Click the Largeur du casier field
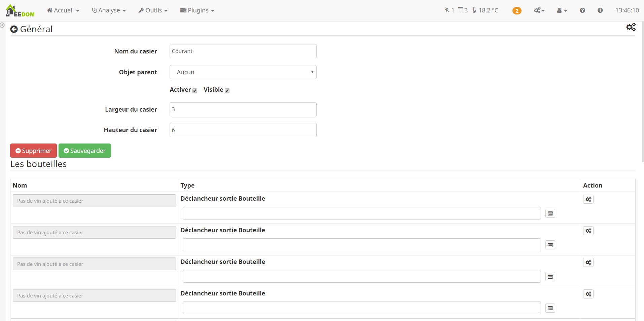The height and width of the screenshot is (321, 644). pyautogui.click(x=243, y=109)
